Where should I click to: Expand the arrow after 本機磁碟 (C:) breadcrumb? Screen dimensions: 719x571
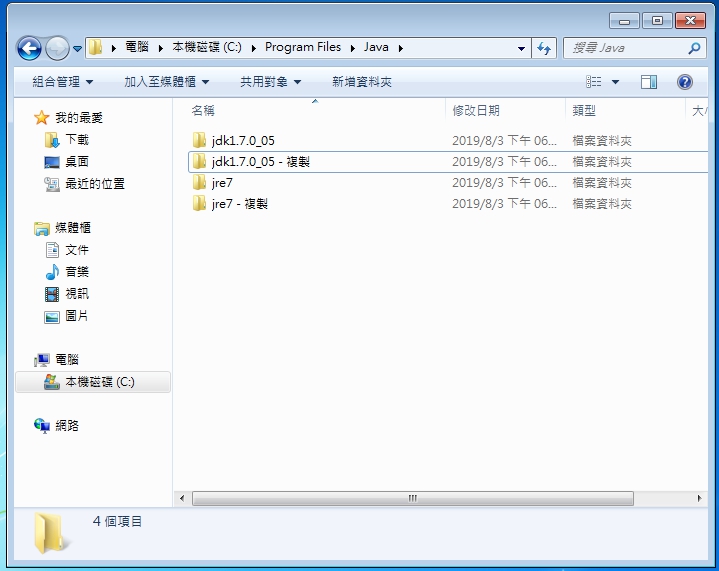(x=254, y=48)
